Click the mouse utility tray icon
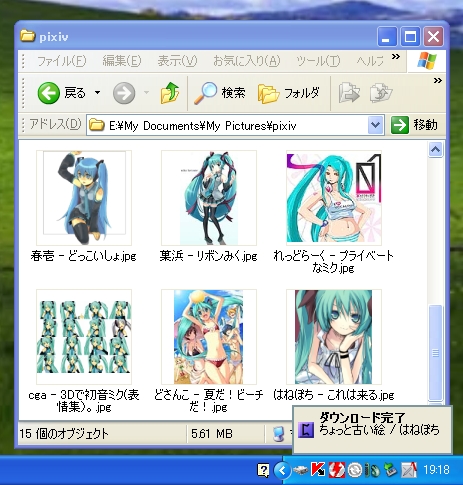Viewport: 463px width, 485px height. pyautogui.click(x=372, y=470)
